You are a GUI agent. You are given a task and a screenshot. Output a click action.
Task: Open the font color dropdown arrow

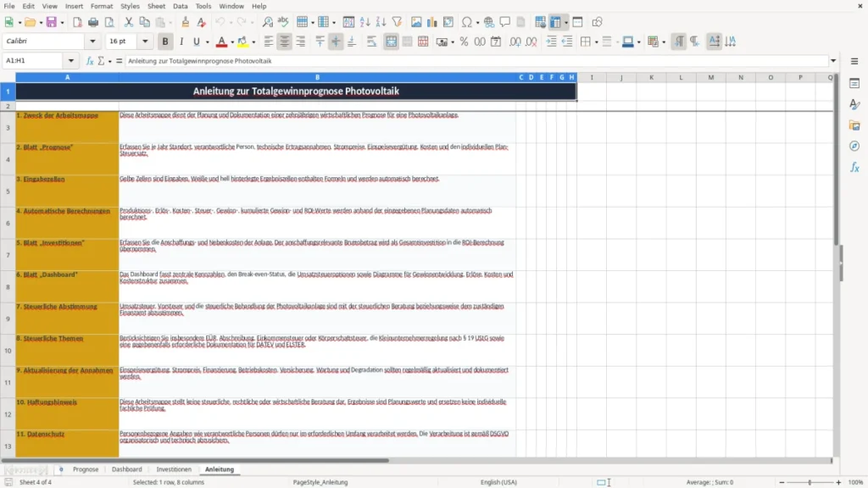pyautogui.click(x=232, y=42)
